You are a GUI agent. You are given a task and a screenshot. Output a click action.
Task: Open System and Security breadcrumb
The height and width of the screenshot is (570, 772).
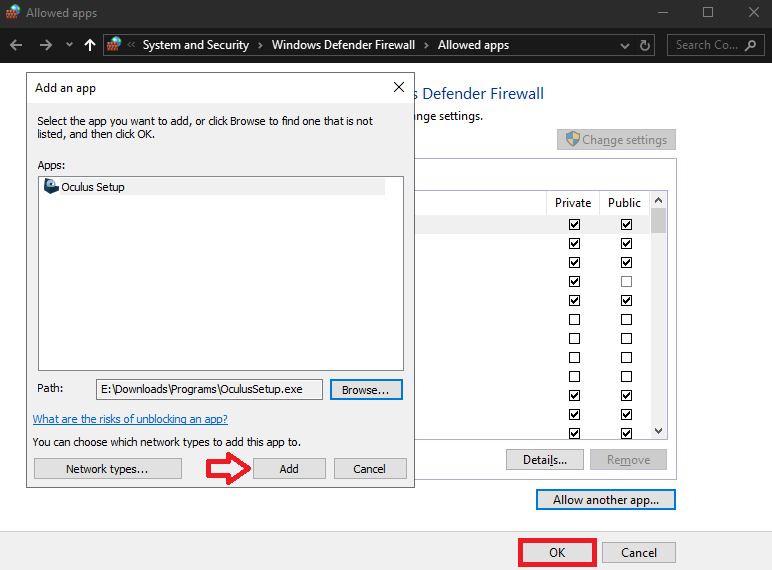[195, 45]
